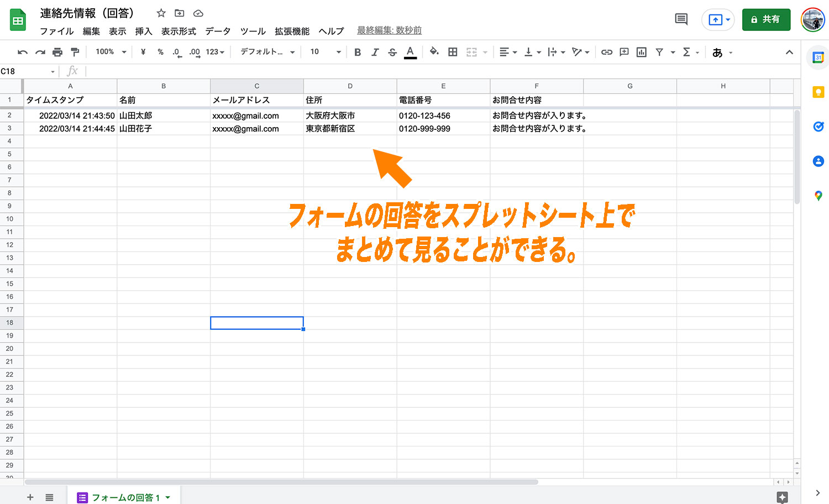This screenshot has height=504, width=829.
Task: Open Contacts in side panel
Action: click(818, 161)
